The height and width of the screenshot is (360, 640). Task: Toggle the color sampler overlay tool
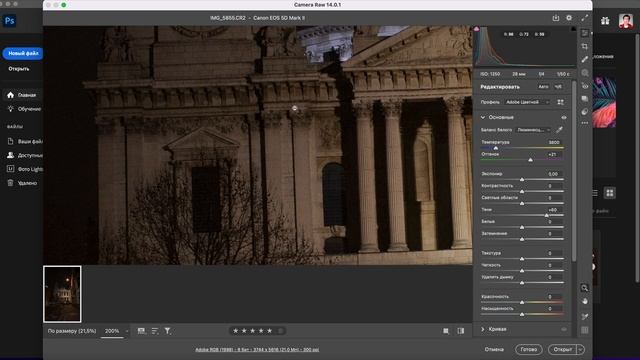[x=584, y=316]
